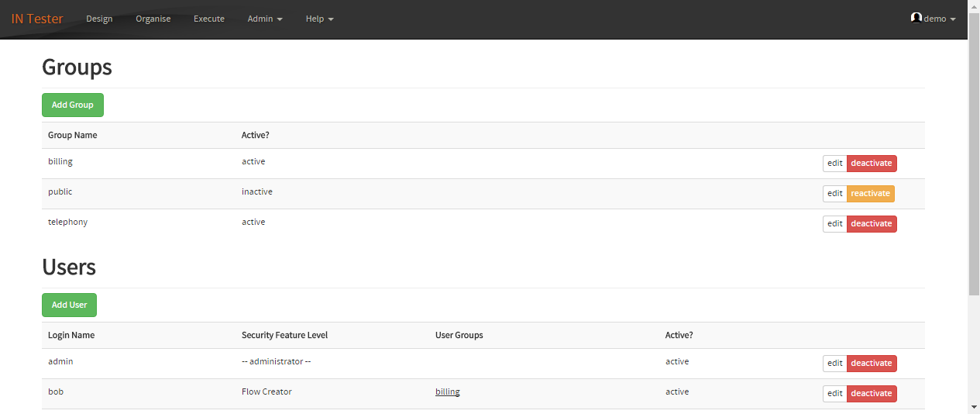Click the 'admin' login name cell
This screenshot has width=980, height=414.
(60, 361)
